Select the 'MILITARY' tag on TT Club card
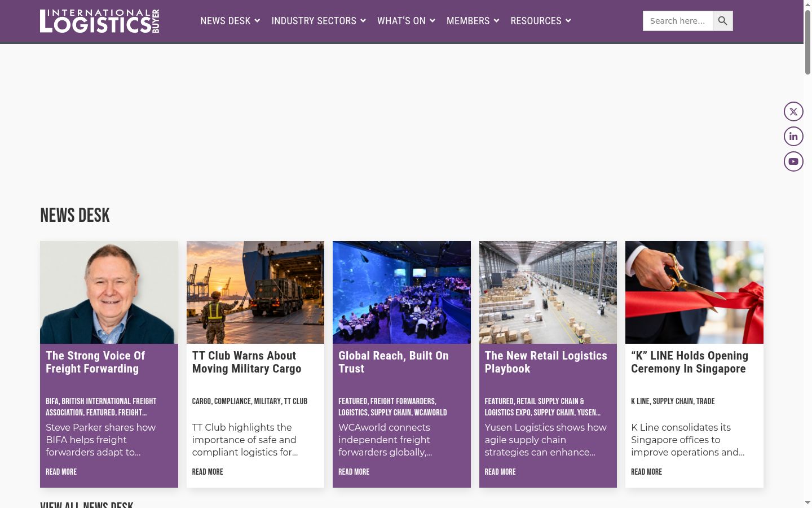 click(x=267, y=401)
